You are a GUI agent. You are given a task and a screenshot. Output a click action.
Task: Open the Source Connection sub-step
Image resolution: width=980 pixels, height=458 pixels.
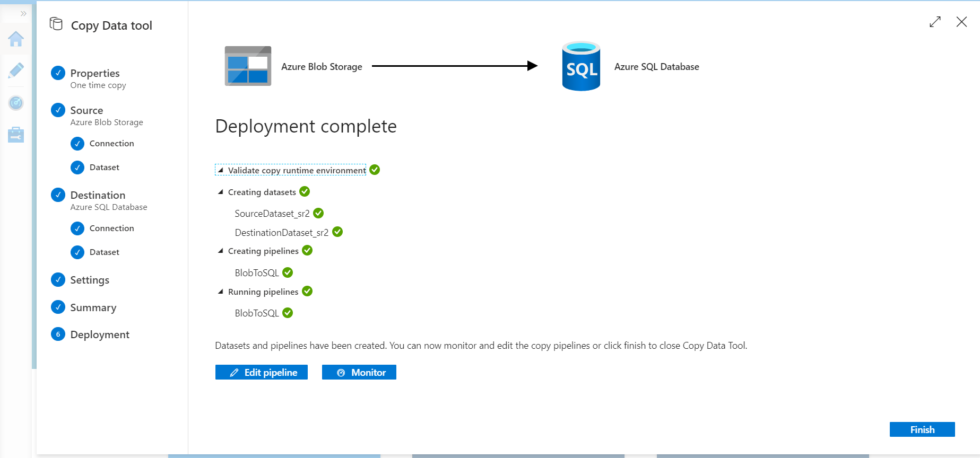point(111,144)
